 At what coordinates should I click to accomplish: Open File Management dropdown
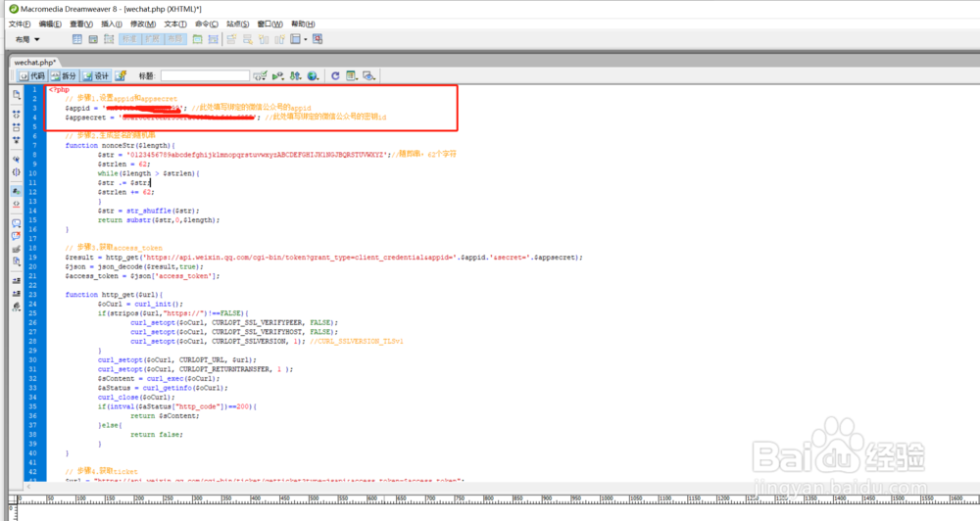(296, 75)
